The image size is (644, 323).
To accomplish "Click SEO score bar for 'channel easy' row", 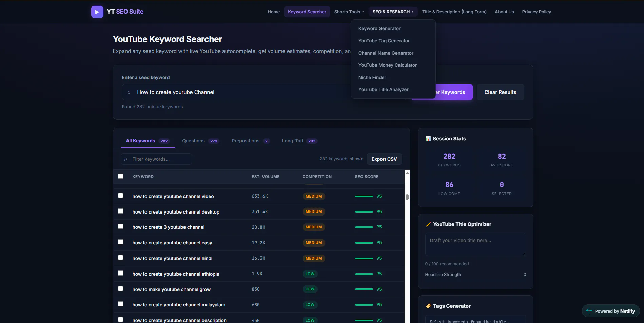I will click(364, 243).
